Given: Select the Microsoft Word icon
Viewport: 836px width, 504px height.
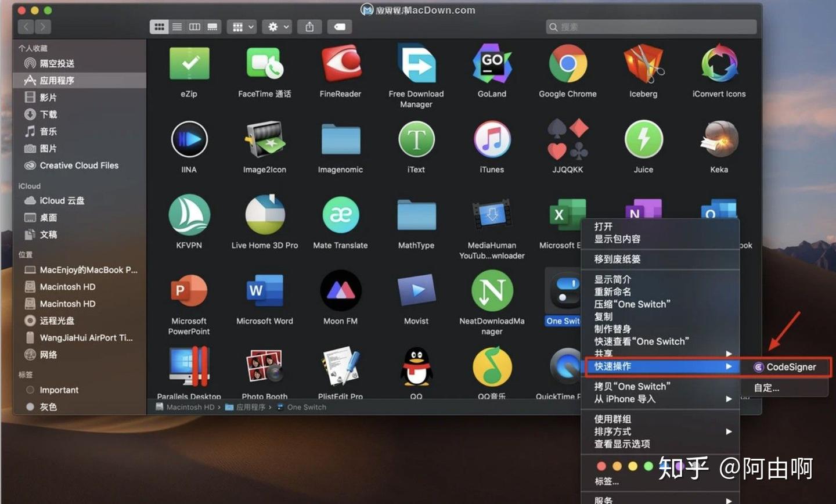Looking at the screenshot, I should [265, 291].
